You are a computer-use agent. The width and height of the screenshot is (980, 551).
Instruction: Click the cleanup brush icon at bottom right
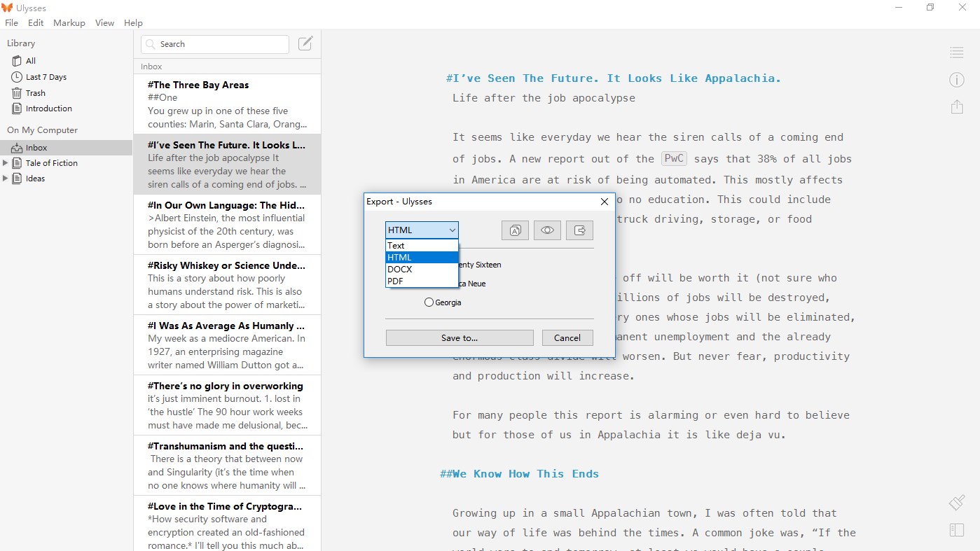tap(957, 503)
